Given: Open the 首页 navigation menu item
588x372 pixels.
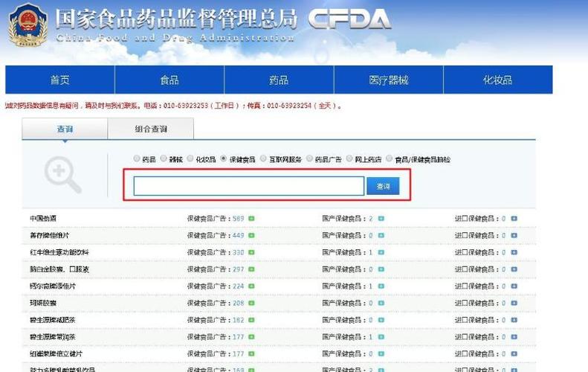Looking at the screenshot, I should click(x=60, y=80).
